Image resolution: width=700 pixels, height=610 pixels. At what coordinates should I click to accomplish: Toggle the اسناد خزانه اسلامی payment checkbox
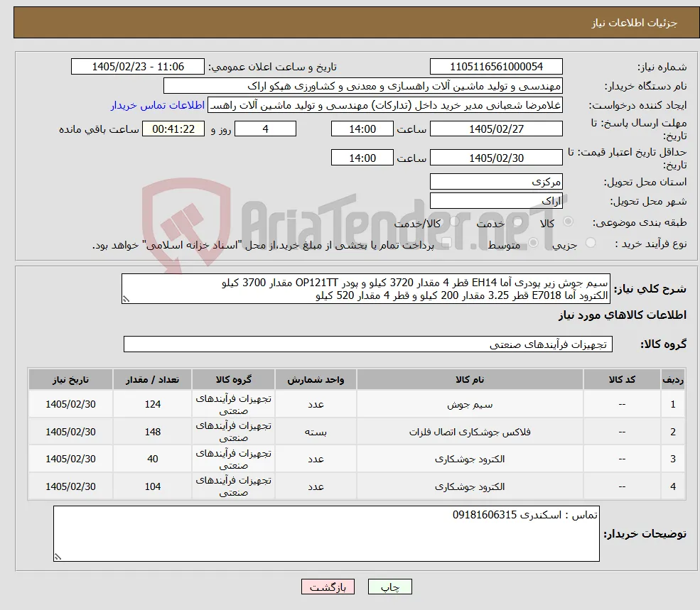[446, 243]
